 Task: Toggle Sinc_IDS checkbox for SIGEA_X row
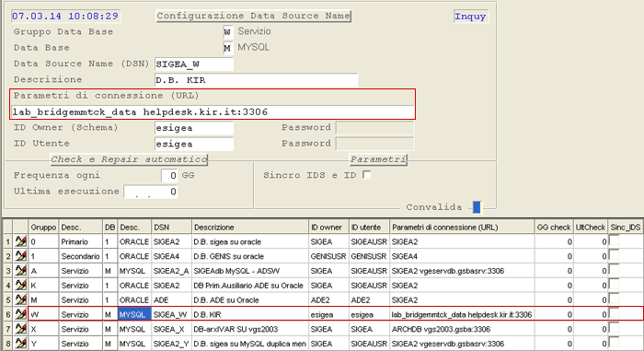coord(614,327)
